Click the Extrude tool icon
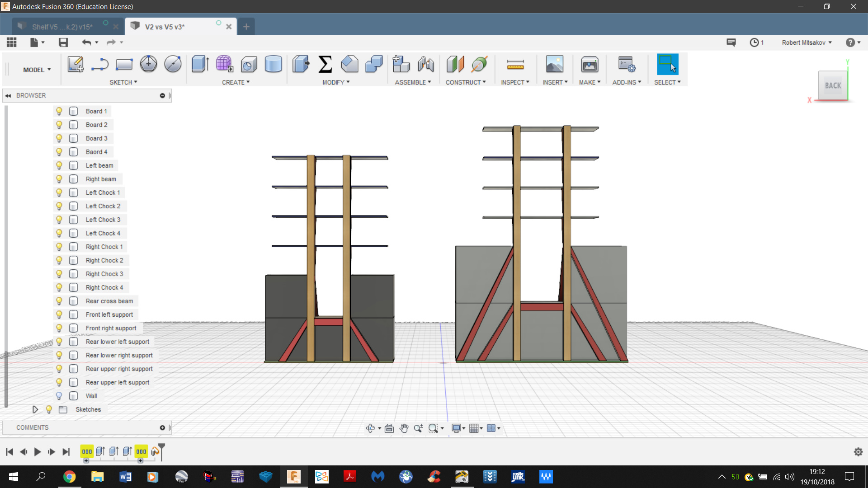 click(200, 64)
